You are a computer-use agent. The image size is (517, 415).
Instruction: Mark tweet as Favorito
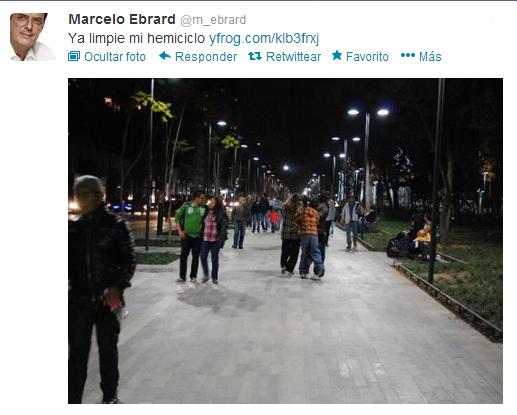click(x=367, y=57)
